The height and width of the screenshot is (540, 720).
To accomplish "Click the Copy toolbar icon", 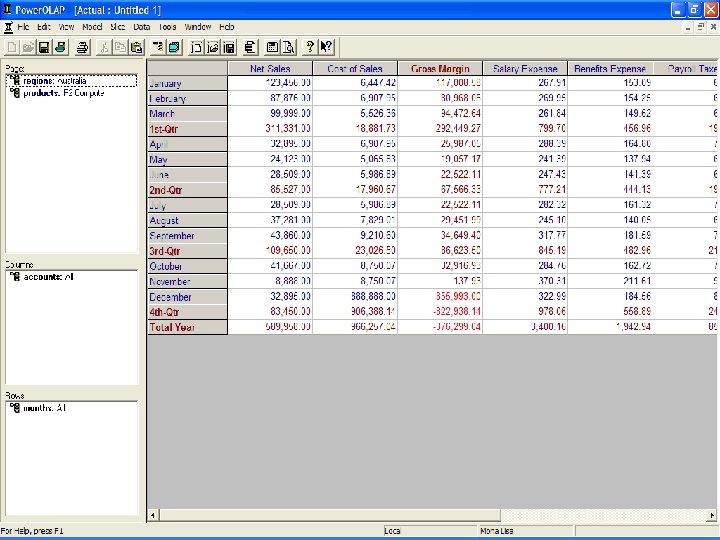I will [120, 47].
